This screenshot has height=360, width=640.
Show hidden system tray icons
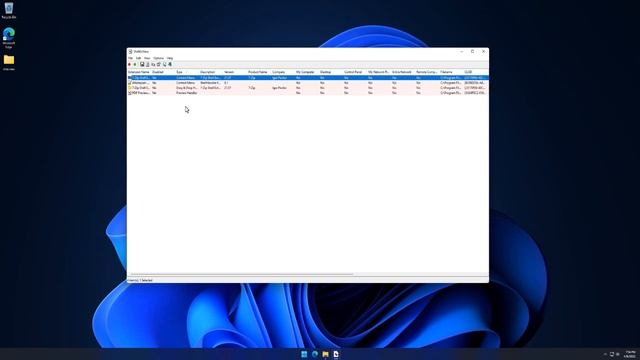[605, 354]
